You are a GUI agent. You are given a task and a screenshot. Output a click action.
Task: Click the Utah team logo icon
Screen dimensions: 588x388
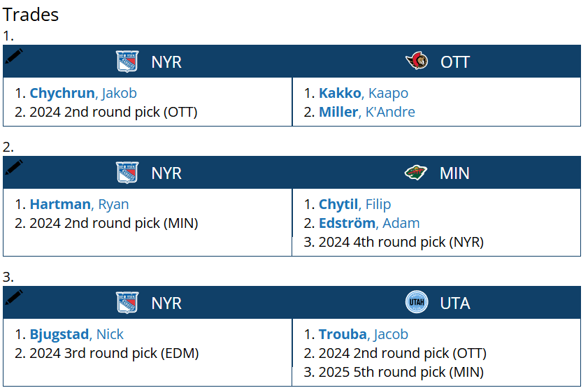[x=417, y=303]
